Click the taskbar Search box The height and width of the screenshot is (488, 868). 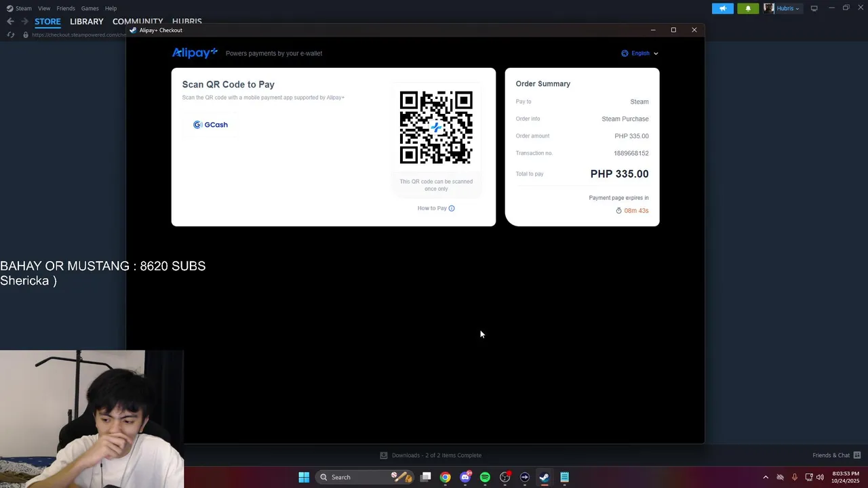coord(365,477)
